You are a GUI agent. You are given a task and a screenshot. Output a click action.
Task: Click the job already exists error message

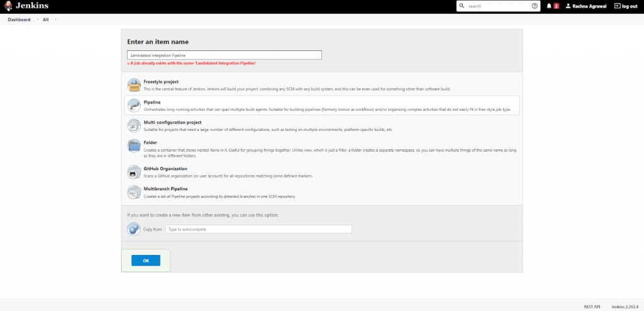point(192,64)
